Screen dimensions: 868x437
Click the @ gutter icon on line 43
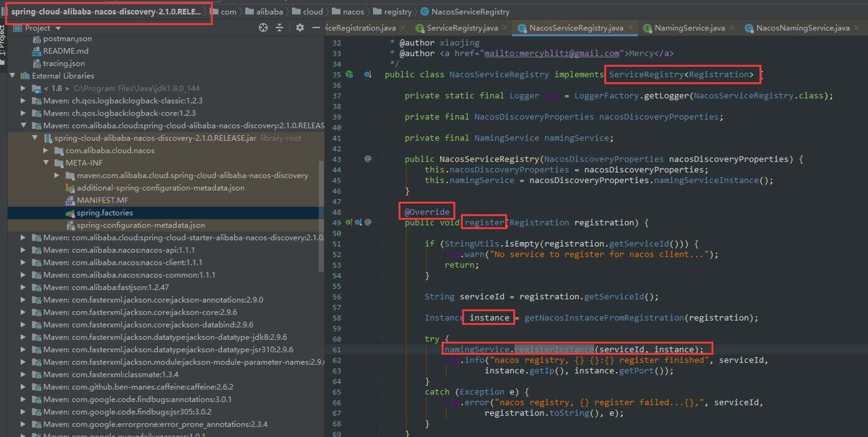[368, 159]
